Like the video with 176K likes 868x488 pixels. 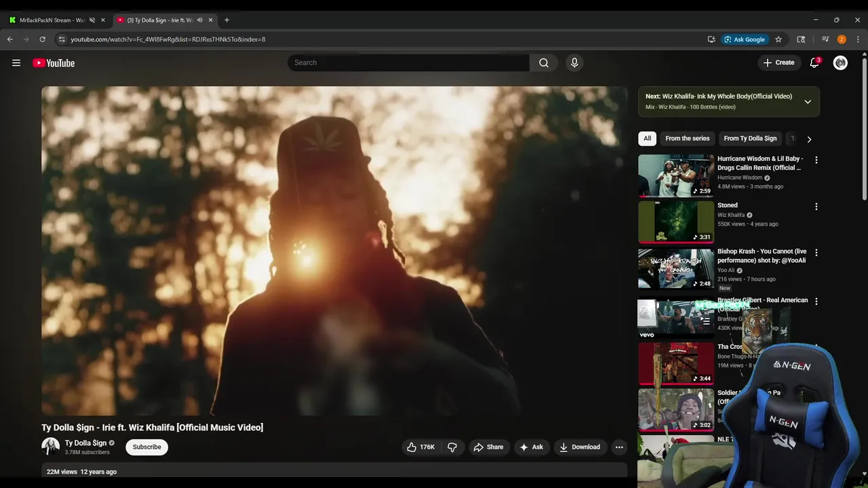421,447
